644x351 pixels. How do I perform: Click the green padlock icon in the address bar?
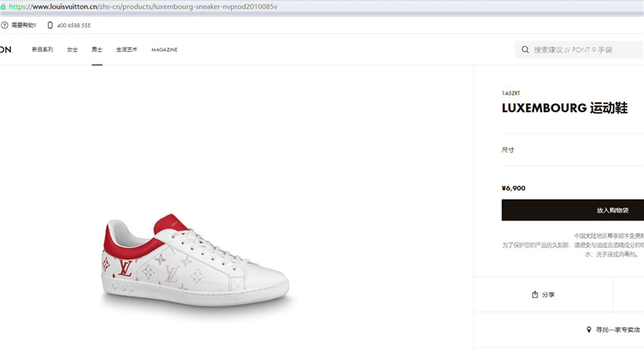pos(2,7)
